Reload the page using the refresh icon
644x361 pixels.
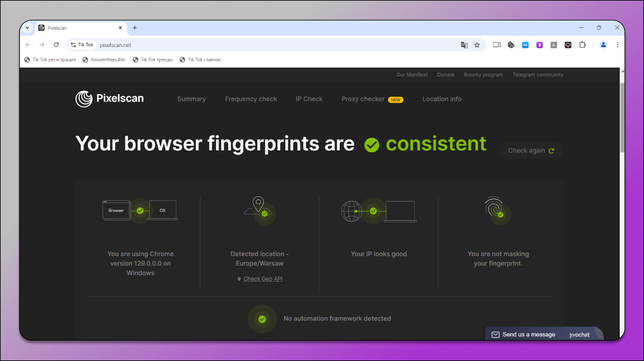(x=56, y=45)
